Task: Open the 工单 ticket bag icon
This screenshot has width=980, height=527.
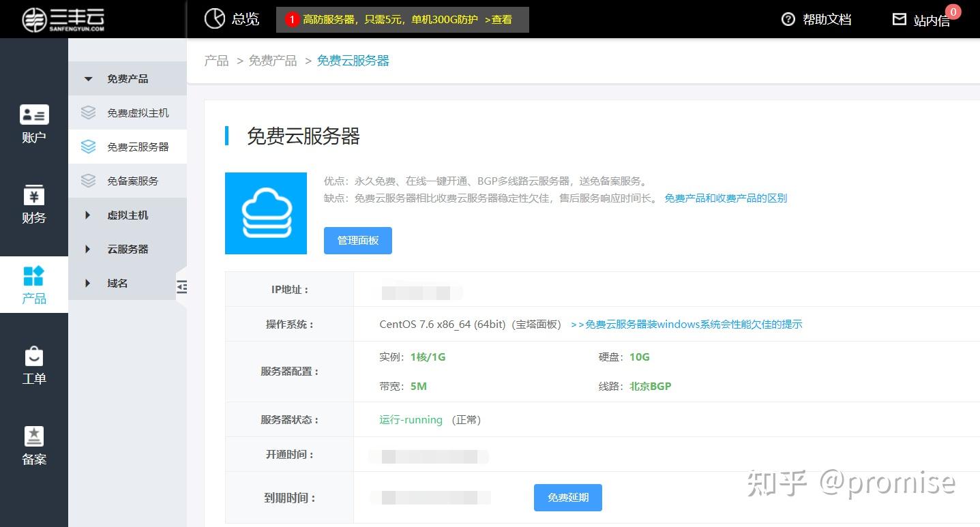Action: (34, 356)
